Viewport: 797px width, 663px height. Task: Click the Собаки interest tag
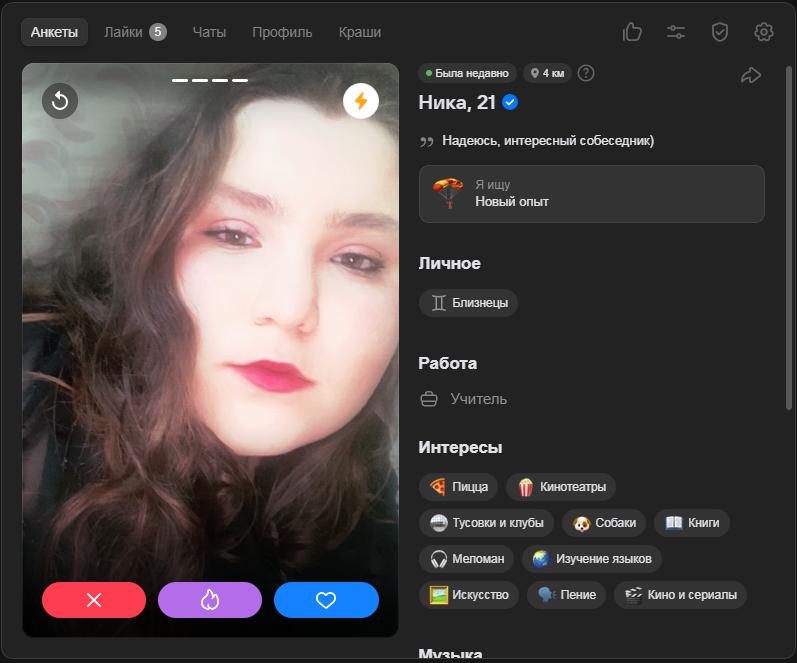coord(604,523)
